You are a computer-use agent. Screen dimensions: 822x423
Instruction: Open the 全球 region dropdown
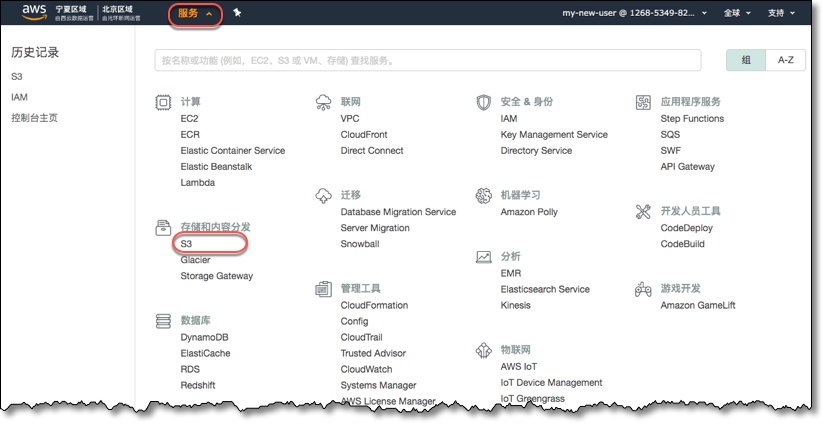[737, 13]
